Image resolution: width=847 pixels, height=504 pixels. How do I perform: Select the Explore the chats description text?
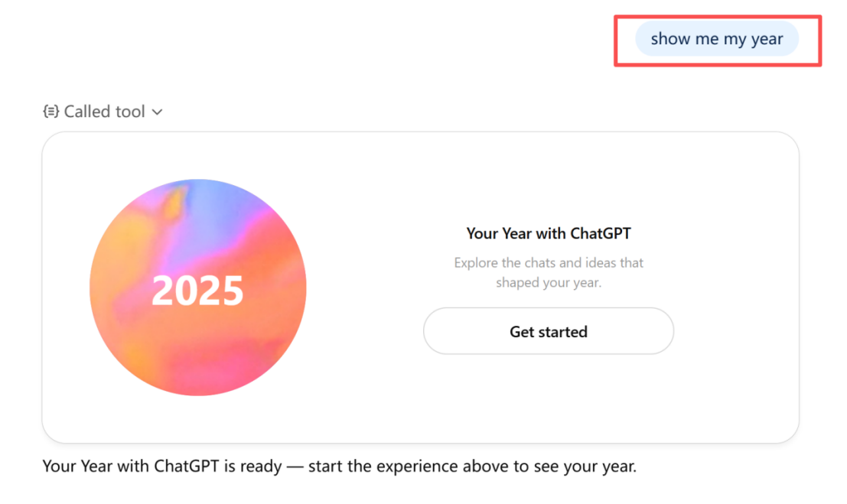[549, 272]
